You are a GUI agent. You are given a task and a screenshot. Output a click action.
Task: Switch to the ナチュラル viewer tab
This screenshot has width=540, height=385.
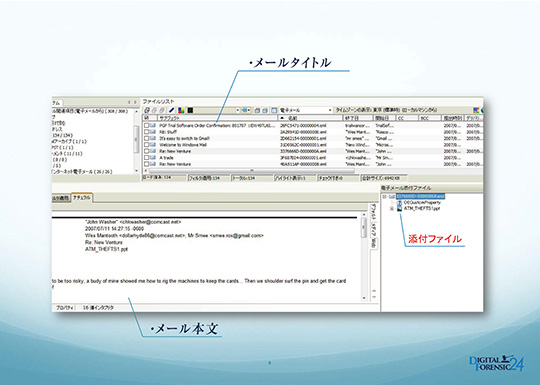point(82,198)
